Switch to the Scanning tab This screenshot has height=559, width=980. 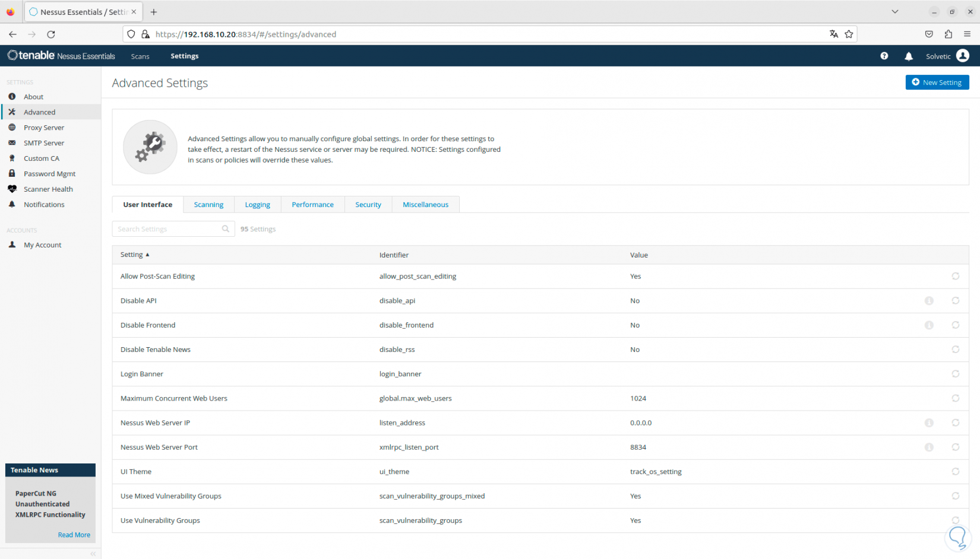click(x=208, y=205)
